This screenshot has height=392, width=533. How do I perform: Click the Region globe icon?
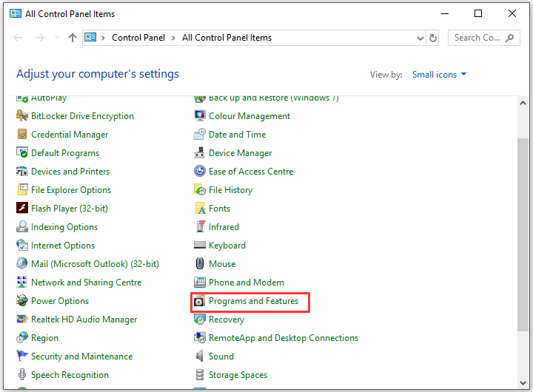(22, 337)
